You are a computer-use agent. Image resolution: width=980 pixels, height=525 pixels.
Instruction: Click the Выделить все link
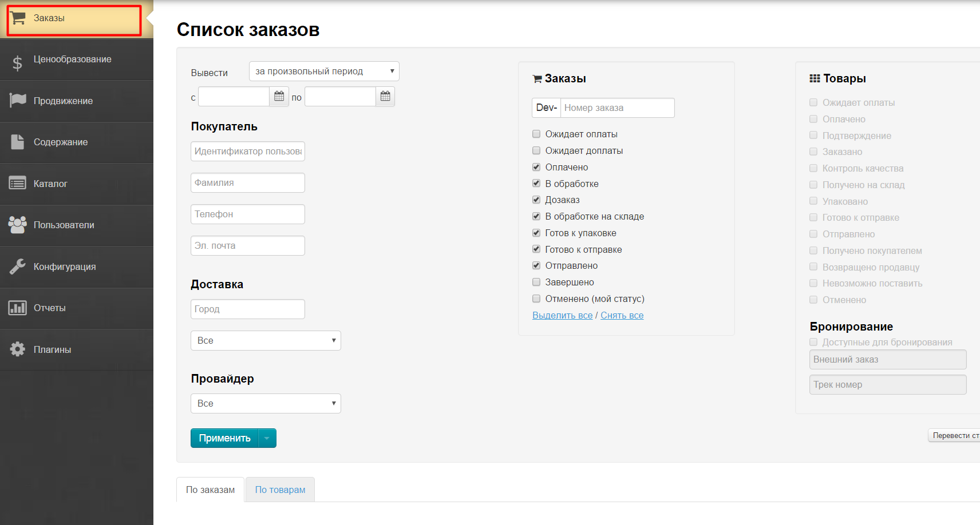click(562, 316)
